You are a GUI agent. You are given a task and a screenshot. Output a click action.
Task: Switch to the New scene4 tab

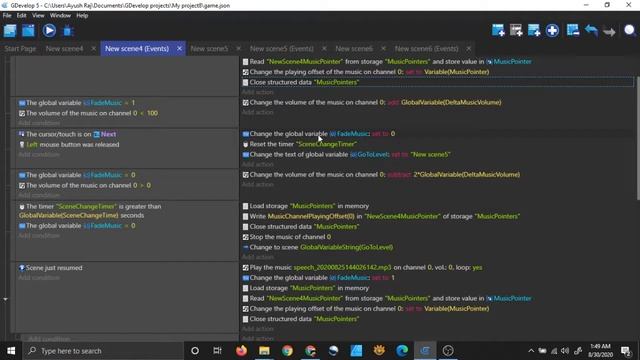[64, 49]
